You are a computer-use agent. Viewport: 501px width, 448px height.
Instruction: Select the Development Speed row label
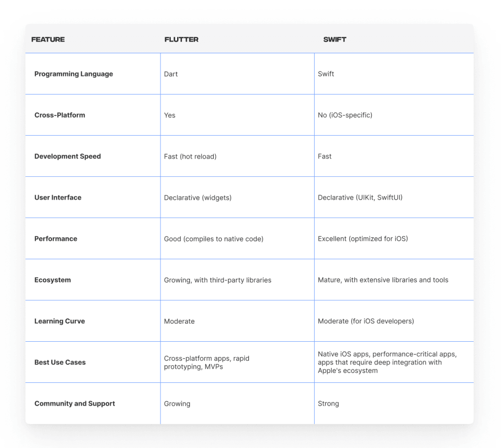tap(68, 156)
